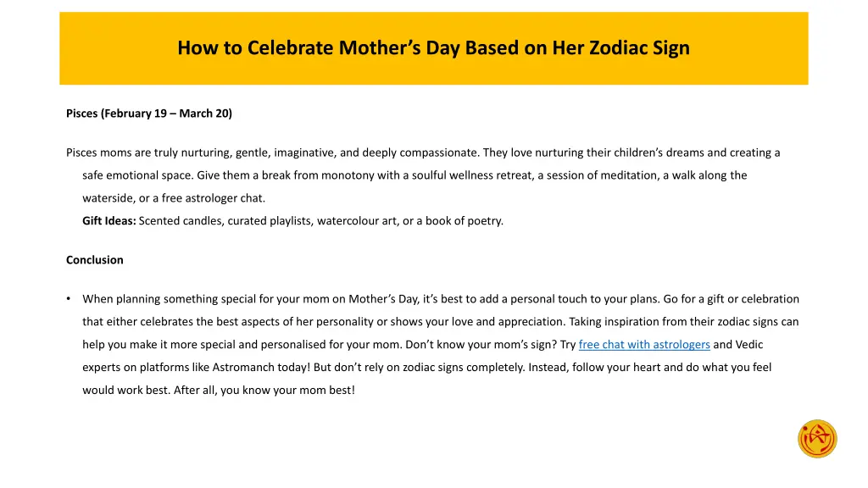Select the 'Pisces (February 19 – March 20)' heading
The image size is (868, 488).
coord(149,114)
